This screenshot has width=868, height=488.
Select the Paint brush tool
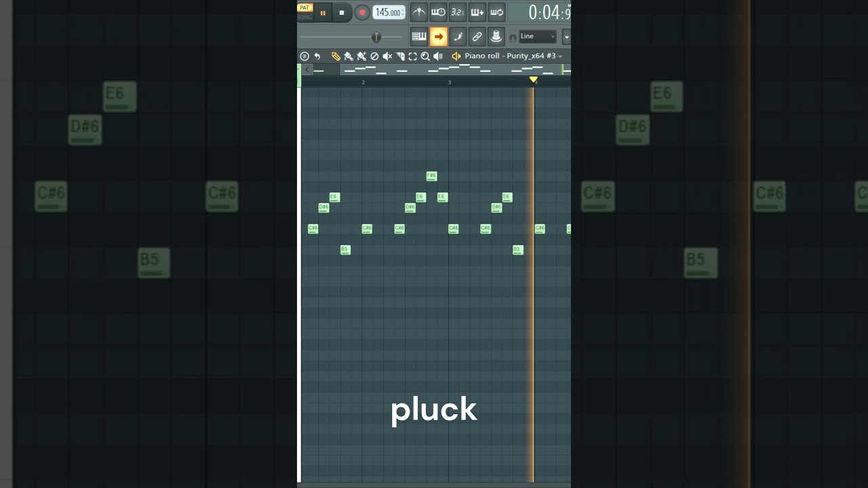(349, 56)
